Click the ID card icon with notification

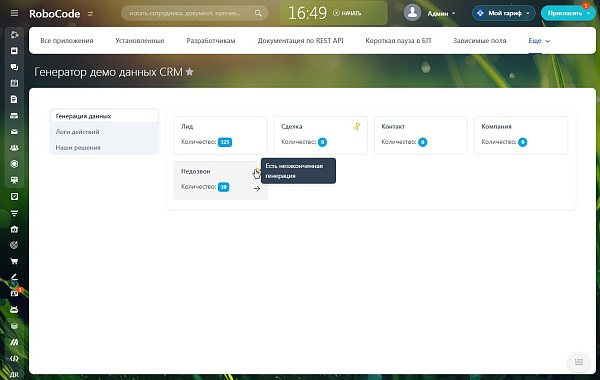tap(15, 293)
